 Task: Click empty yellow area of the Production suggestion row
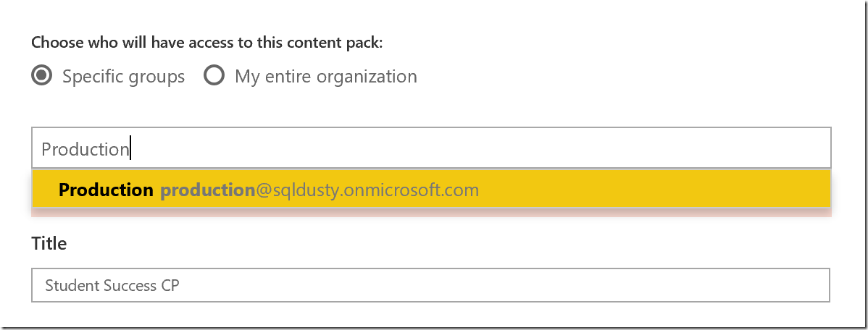pos(652,190)
